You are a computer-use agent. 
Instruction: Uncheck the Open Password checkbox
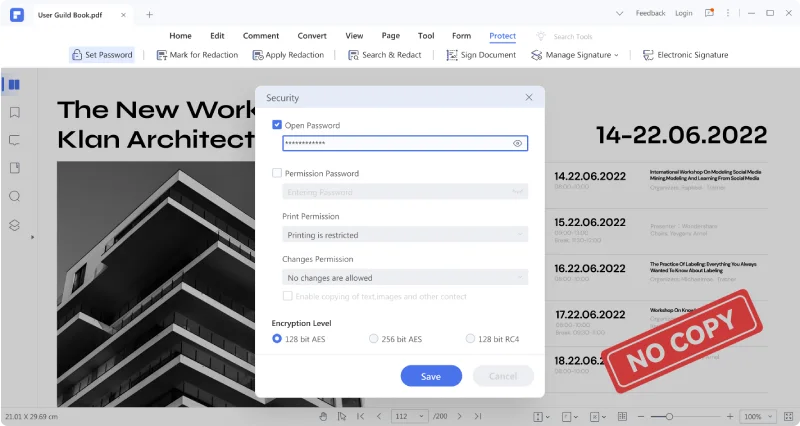tap(277, 124)
